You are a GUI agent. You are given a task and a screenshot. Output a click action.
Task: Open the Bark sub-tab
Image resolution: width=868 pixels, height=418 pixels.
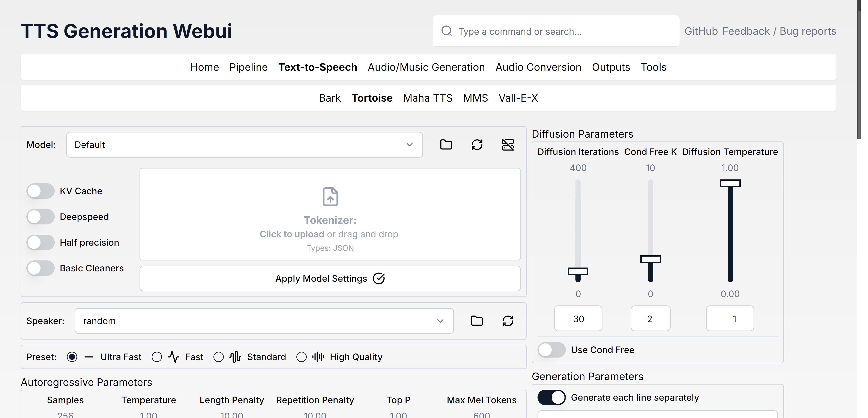[330, 98]
